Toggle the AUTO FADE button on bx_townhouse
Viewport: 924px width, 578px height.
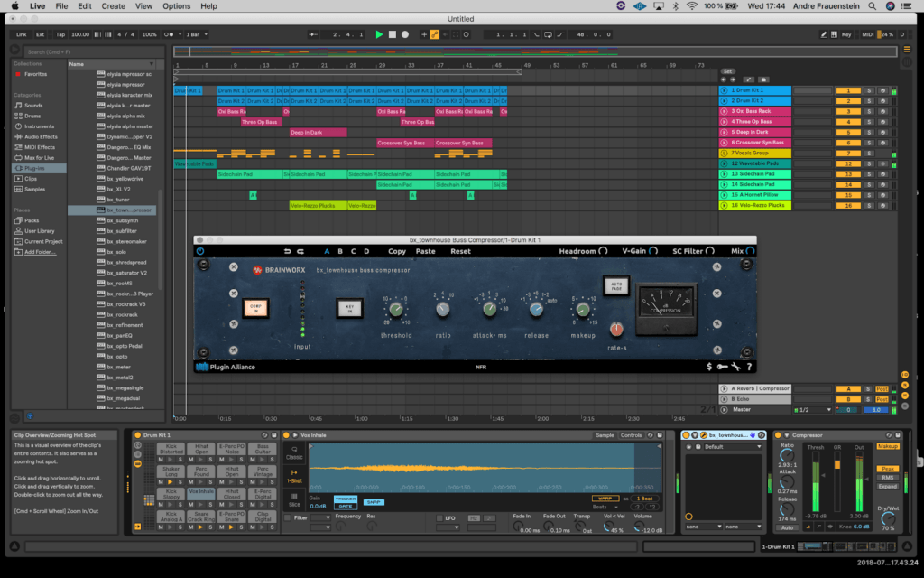616,285
